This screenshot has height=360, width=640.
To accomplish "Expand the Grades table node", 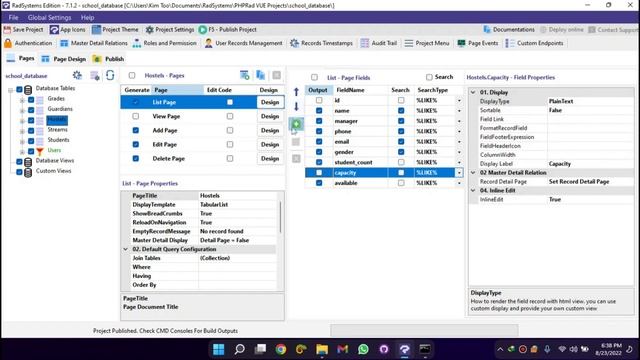I will 22,100.
